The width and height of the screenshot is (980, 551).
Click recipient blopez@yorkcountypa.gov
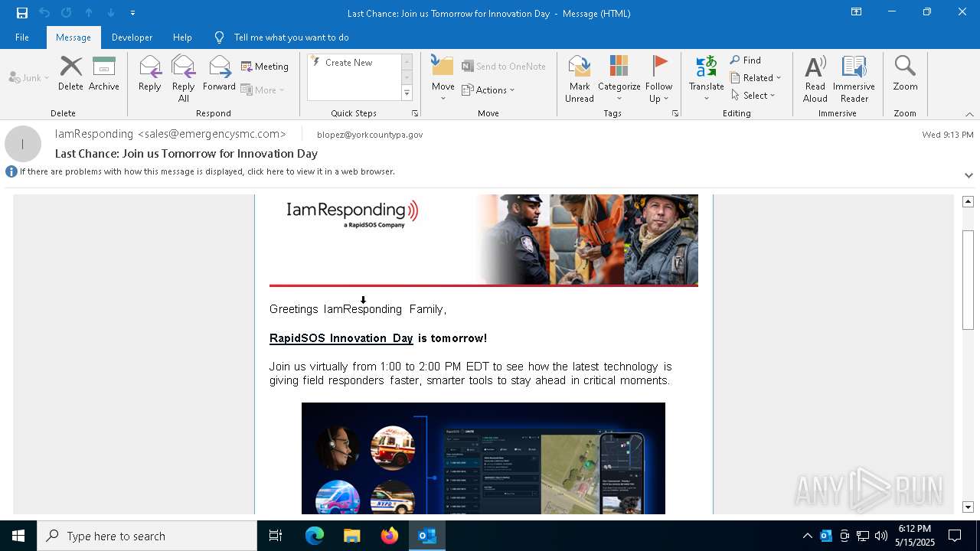[x=370, y=135]
